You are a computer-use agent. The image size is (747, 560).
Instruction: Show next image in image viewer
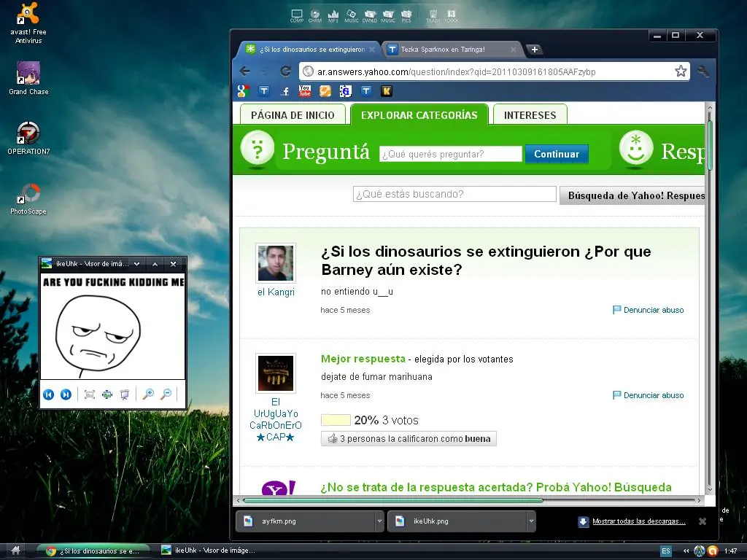pos(66,394)
